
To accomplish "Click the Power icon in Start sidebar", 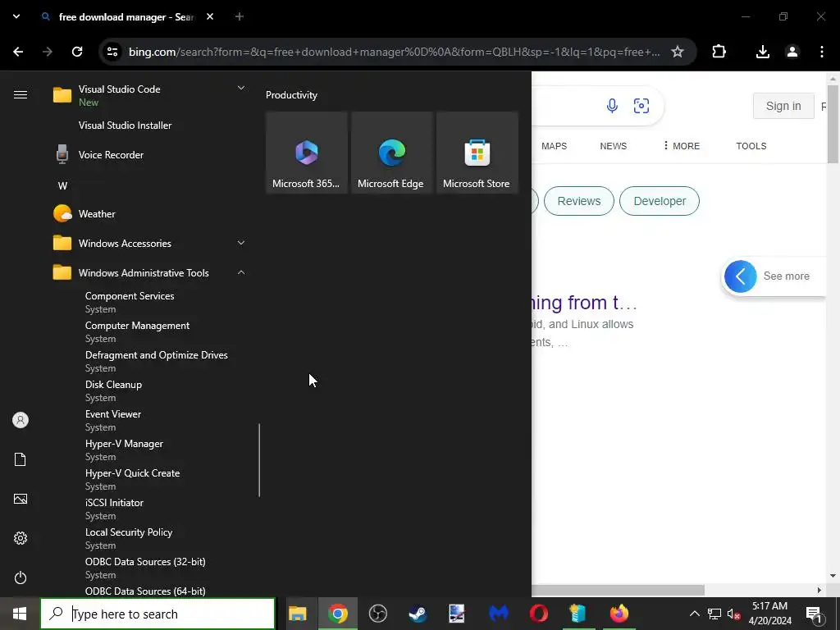I will tap(21, 577).
